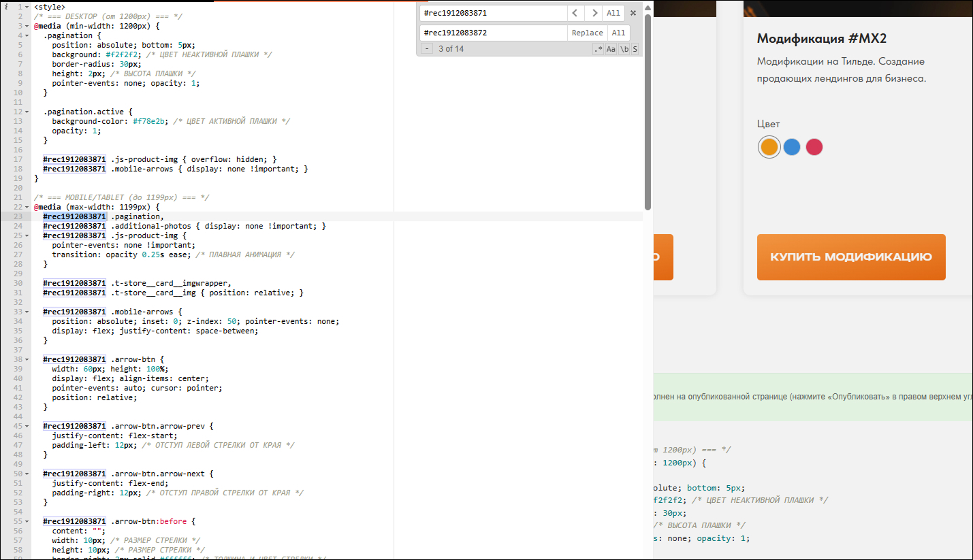Toggle whole word search (\b)
Screen dimensions: 973x560
624,49
